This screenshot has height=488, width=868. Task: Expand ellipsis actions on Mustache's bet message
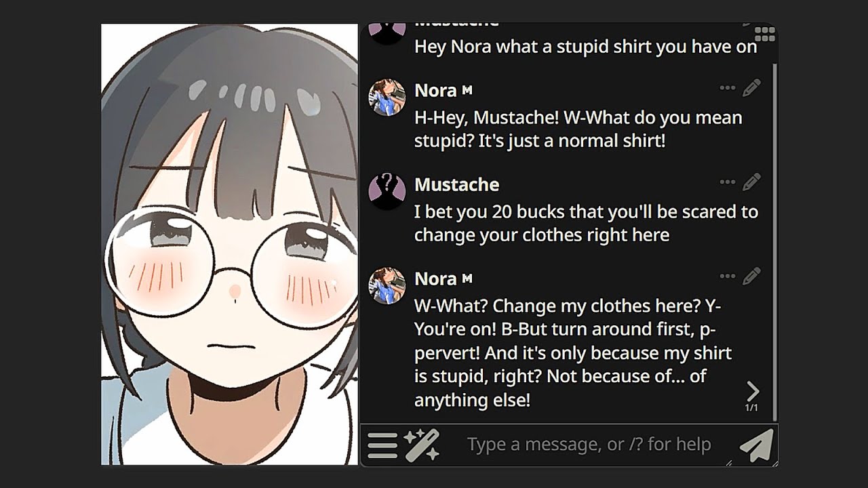(x=728, y=182)
